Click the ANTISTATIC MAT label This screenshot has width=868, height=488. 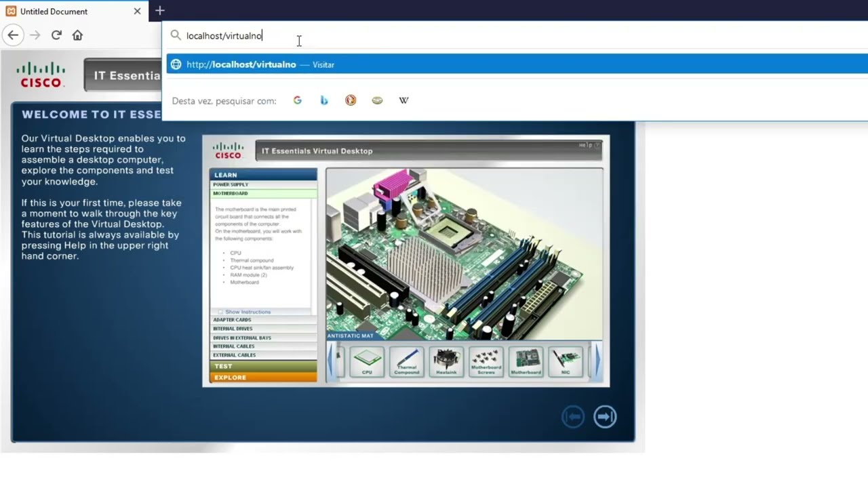pyautogui.click(x=351, y=335)
